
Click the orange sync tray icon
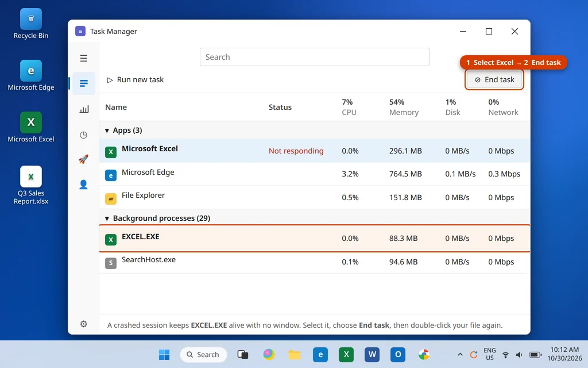click(x=474, y=354)
